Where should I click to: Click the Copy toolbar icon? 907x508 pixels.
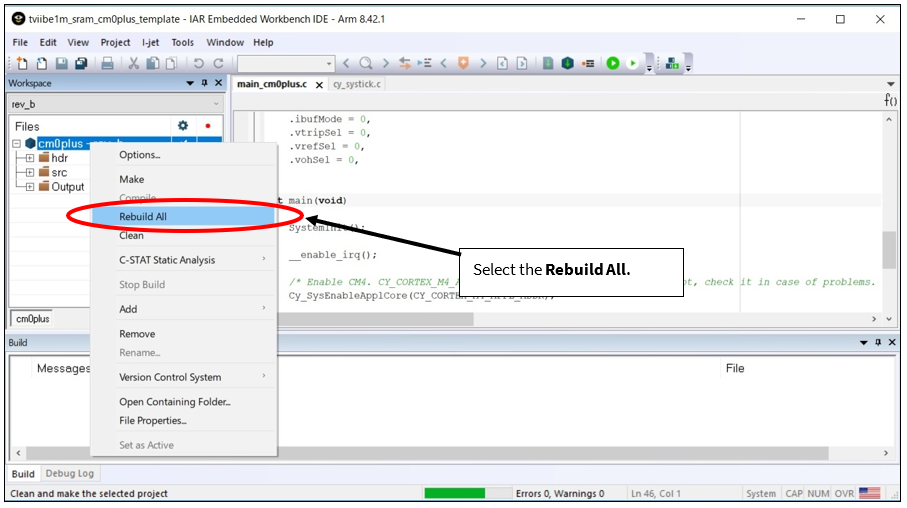pos(153,63)
